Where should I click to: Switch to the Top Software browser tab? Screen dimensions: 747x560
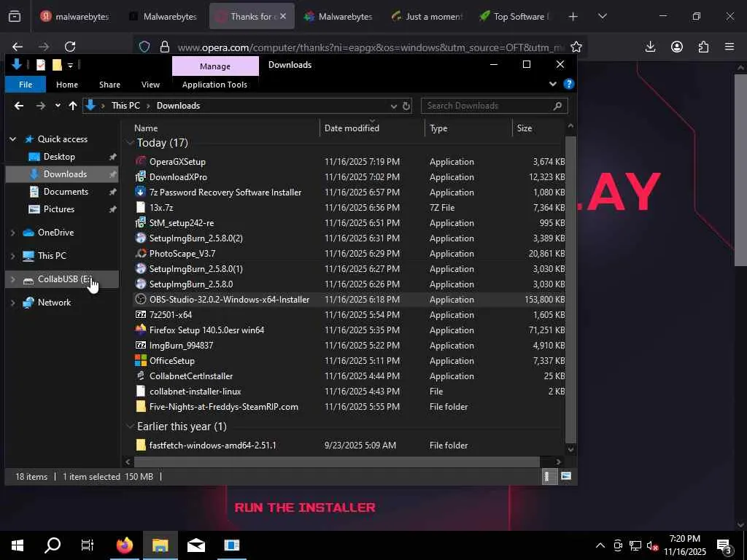tap(514, 16)
